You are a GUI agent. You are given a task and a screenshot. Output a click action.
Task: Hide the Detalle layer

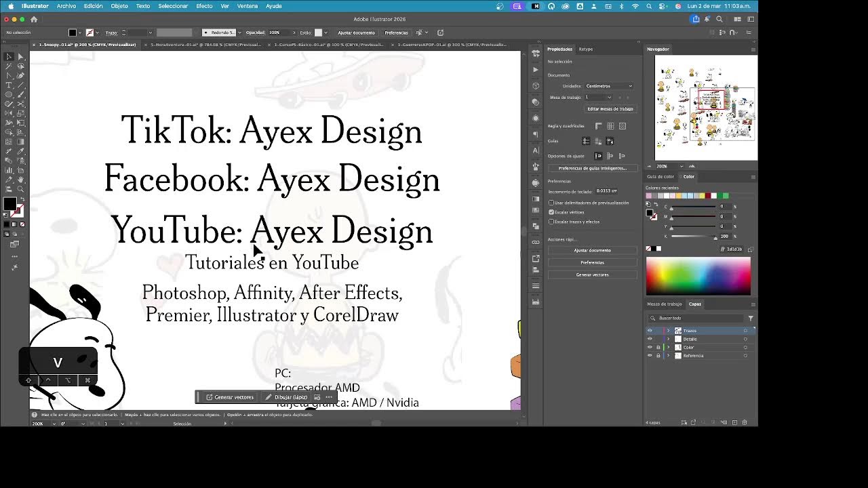click(650, 339)
